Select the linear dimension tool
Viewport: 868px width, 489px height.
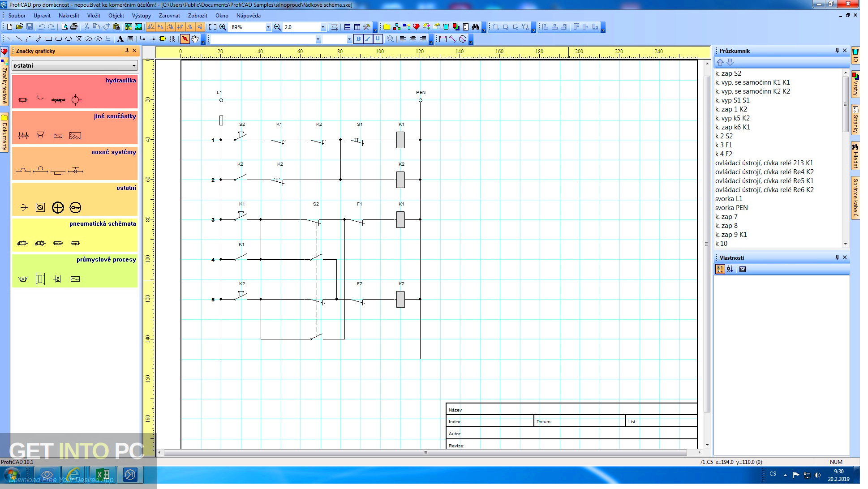coord(443,39)
